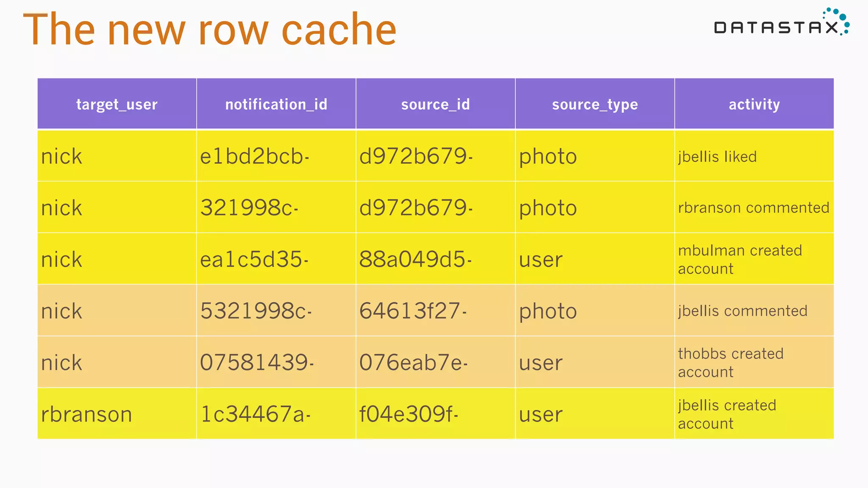Click the DataStax logo
Image resolution: width=868 pixels, height=488 pixels.
782,22
